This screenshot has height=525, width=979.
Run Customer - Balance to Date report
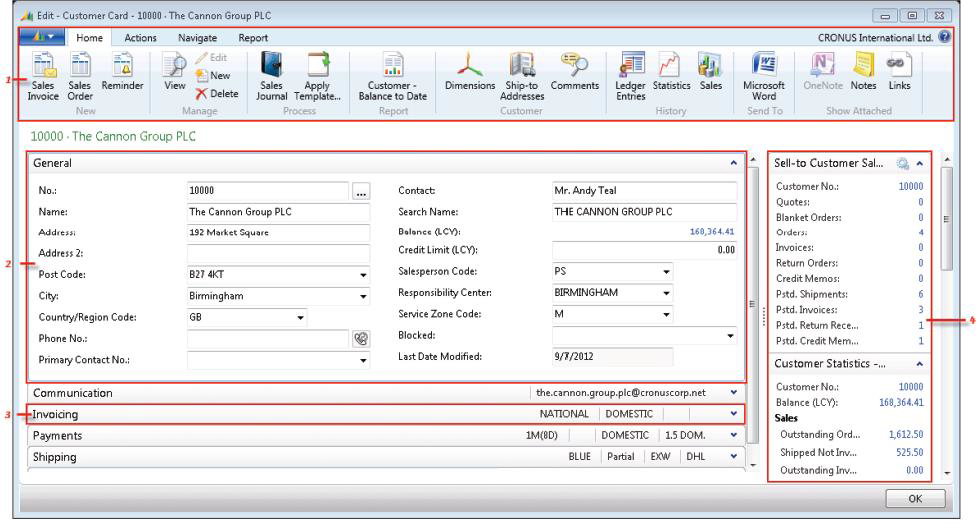(x=393, y=76)
